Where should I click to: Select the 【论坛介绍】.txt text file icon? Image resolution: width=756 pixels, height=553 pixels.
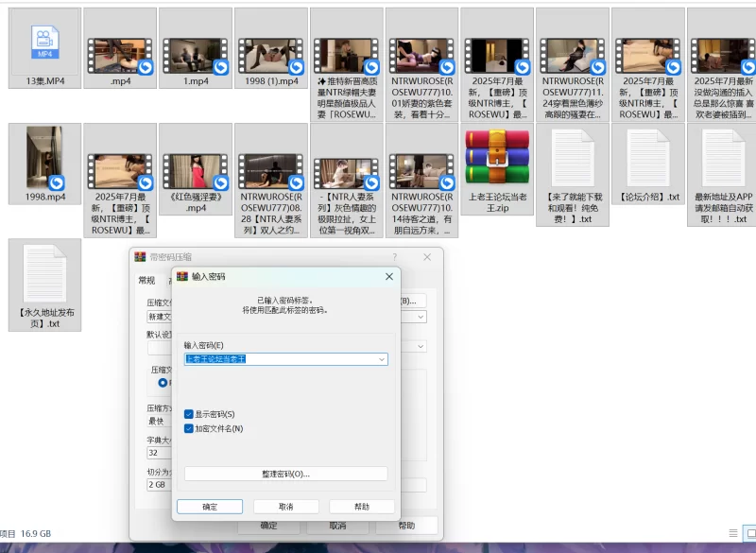(x=648, y=158)
